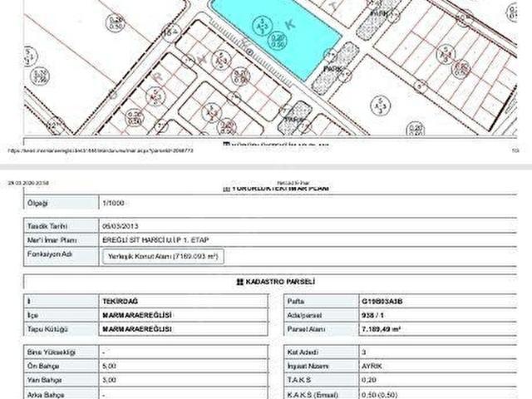The width and height of the screenshot is (532, 399).
Task: Click the AYRIK construction type value
Action: (372, 366)
